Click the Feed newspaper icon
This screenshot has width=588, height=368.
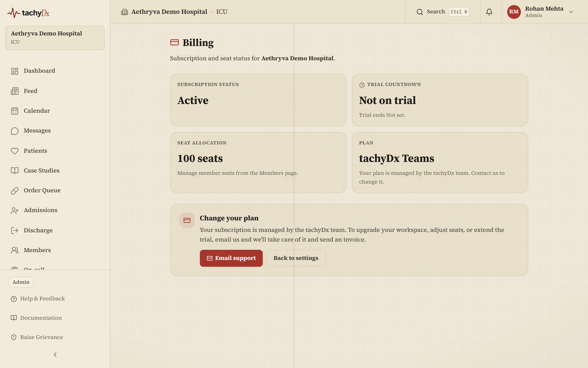(x=15, y=91)
